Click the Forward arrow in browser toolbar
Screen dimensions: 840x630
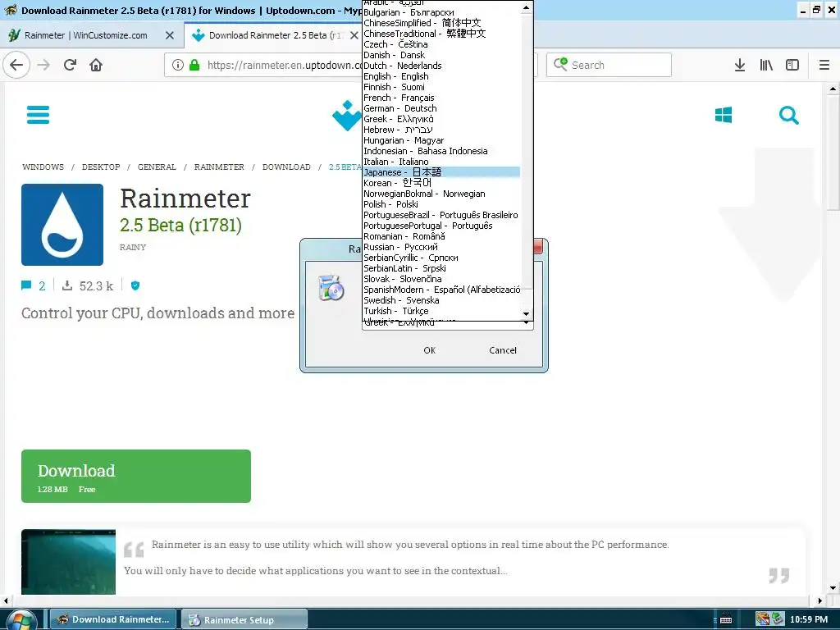[x=43, y=65]
